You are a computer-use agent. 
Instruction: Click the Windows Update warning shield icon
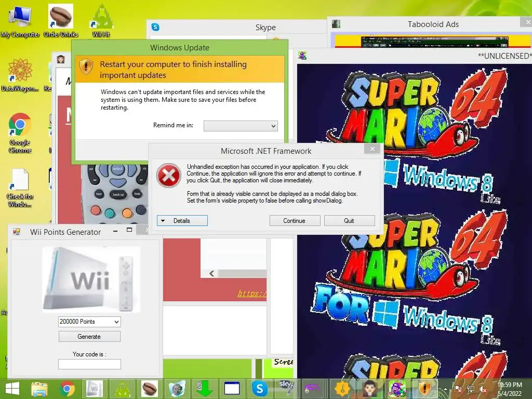click(86, 66)
